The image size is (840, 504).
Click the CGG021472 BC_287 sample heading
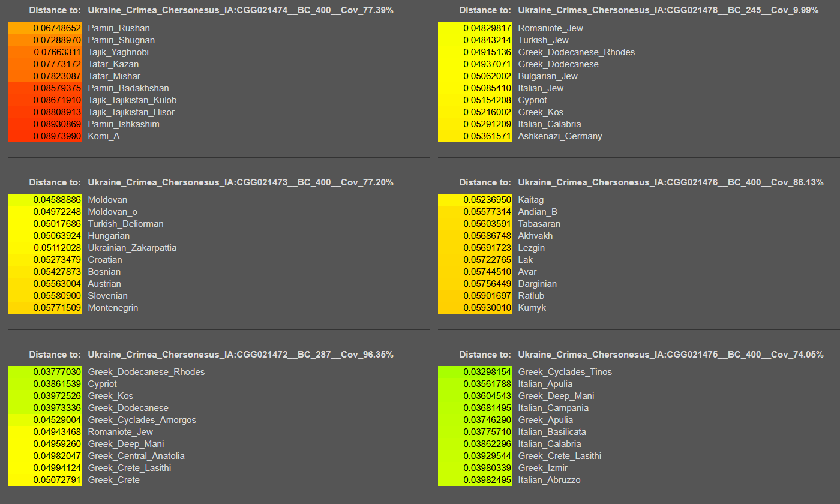[x=241, y=355]
